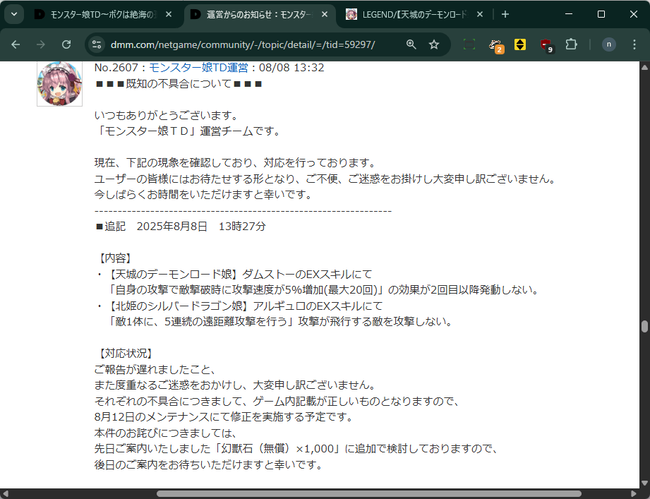View site information icon in address bar

(x=97, y=44)
